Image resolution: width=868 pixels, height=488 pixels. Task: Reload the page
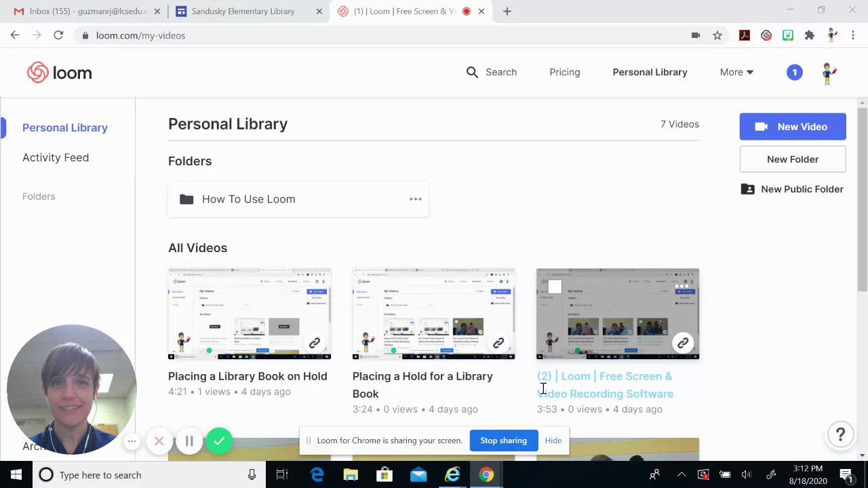click(x=58, y=35)
